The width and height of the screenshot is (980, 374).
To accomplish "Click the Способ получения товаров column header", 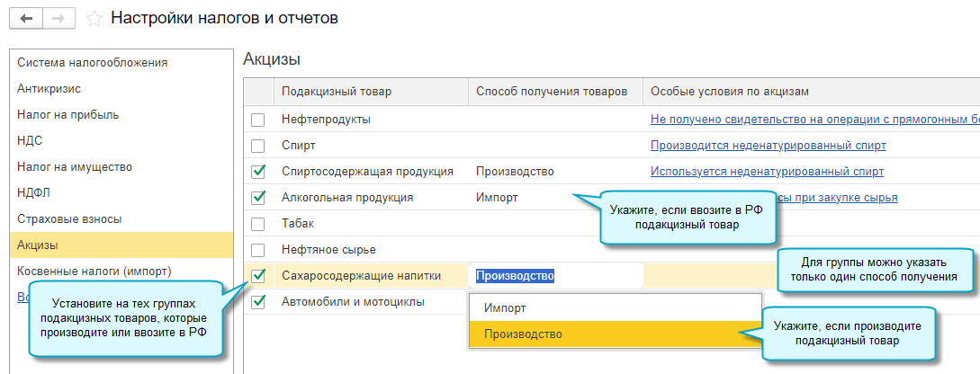I will (x=551, y=92).
